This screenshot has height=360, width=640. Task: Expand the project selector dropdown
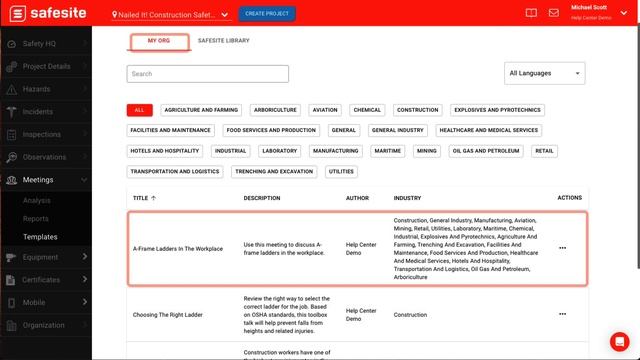[224, 15]
